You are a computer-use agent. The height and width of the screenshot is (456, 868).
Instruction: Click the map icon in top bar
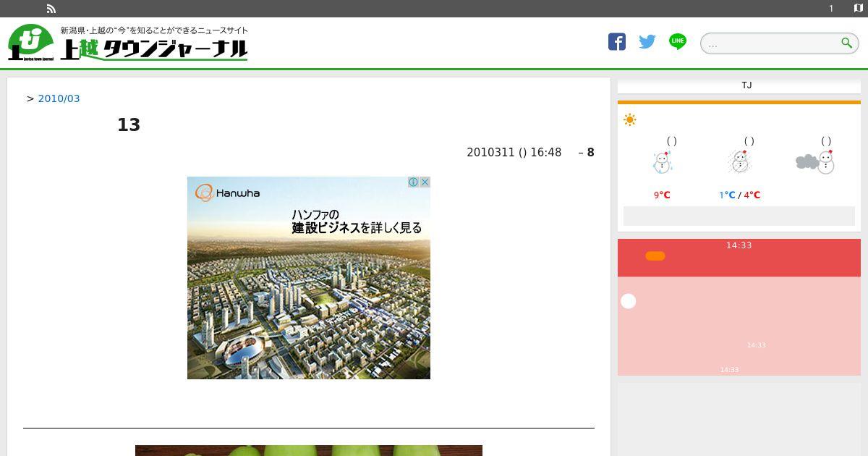[x=858, y=8]
